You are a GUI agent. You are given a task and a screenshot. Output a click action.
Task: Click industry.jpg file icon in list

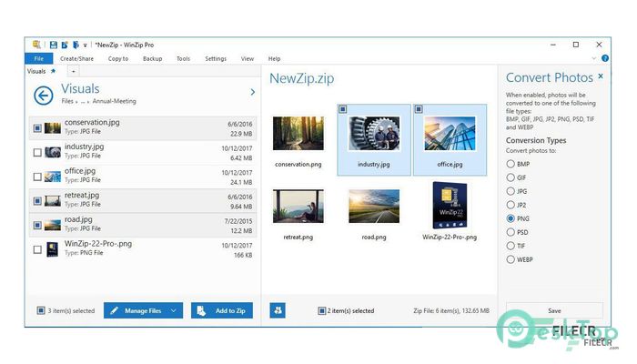53,152
